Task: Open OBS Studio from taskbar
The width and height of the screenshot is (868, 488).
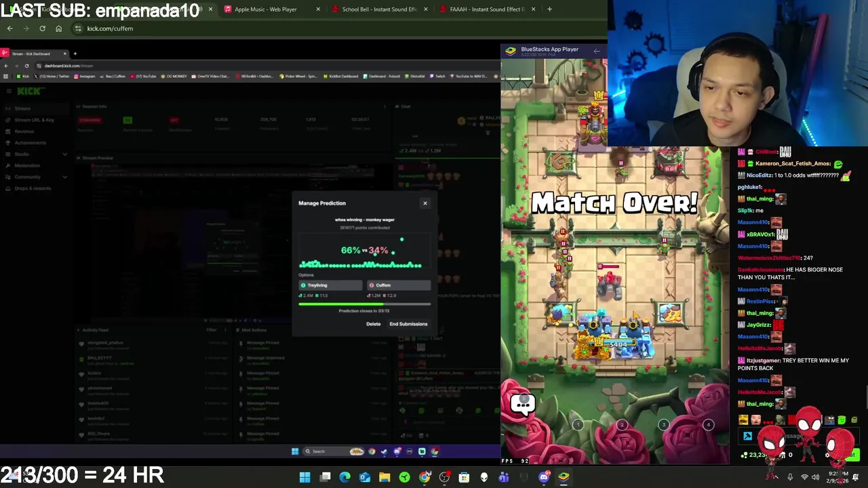Action: 444,477
